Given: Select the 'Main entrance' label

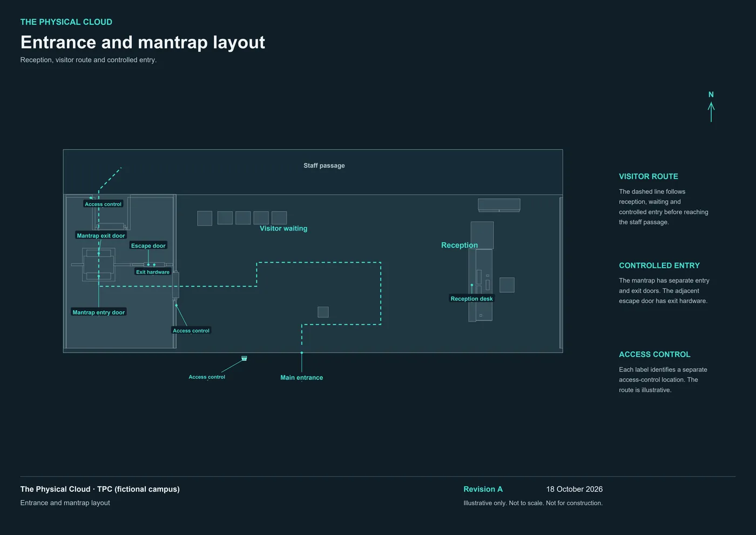Looking at the screenshot, I should point(302,378).
